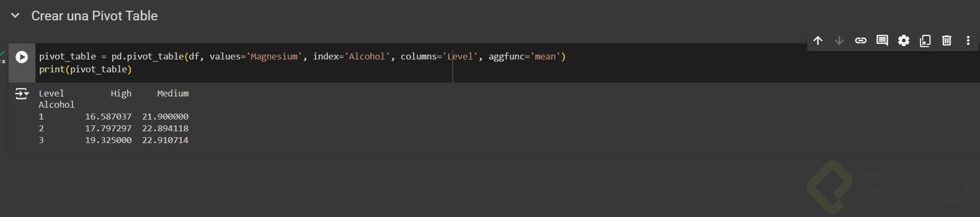Viewport: 980px width, 217px height.
Task: Open the three-dot more cell actions menu
Action: tap(968, 41)
